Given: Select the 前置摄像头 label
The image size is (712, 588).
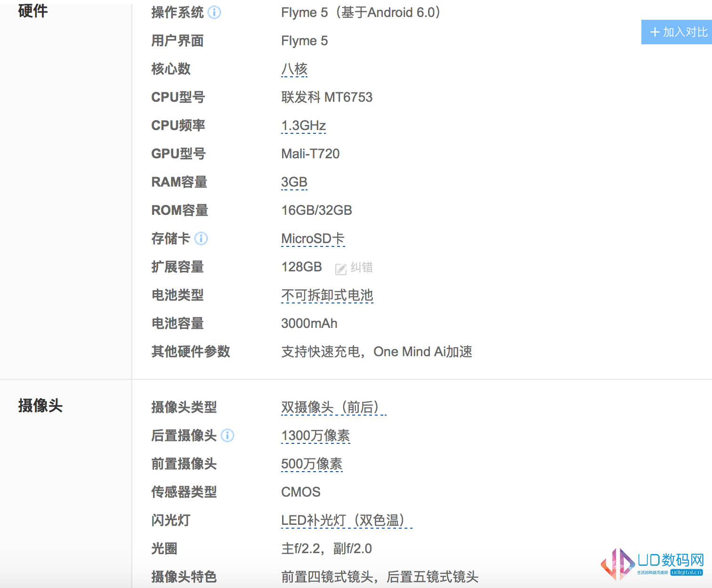Looking at the screenshot, I should 184,464.
